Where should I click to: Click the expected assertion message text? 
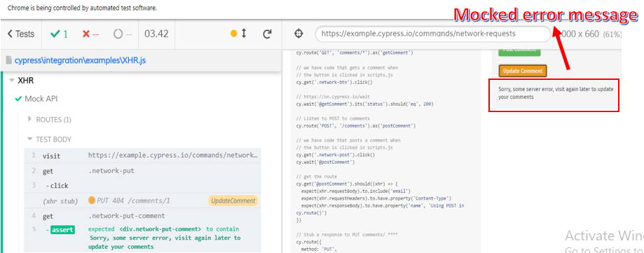pyautogui.click(x=164, y=238)
